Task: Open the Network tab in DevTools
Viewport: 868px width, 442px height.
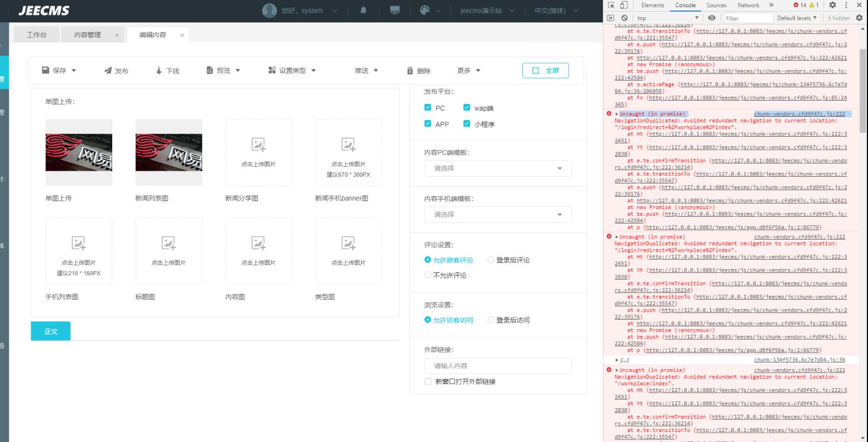Action: (748, 5)
